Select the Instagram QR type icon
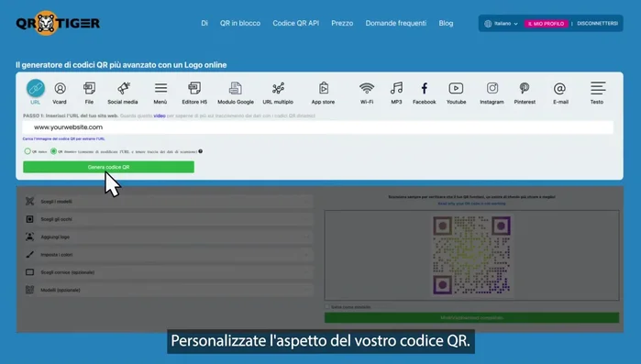Screen dimensions: 641x364 coord(492,88)
